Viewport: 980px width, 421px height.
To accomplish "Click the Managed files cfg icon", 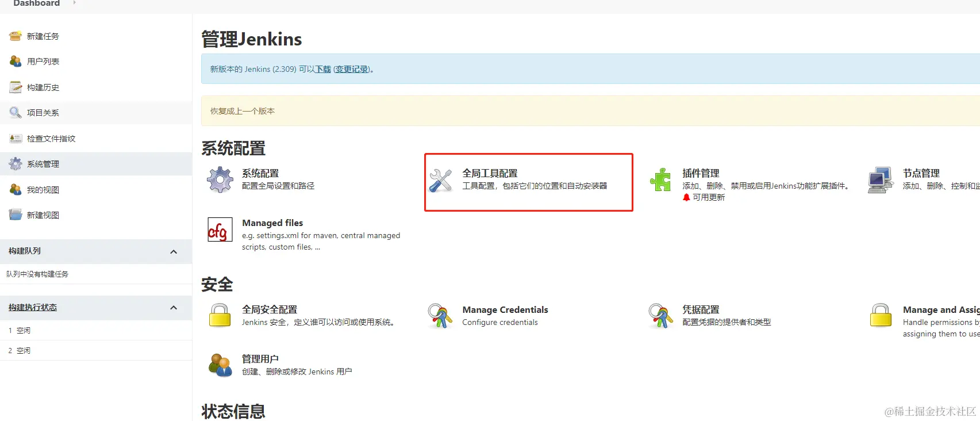I will 220,229.
